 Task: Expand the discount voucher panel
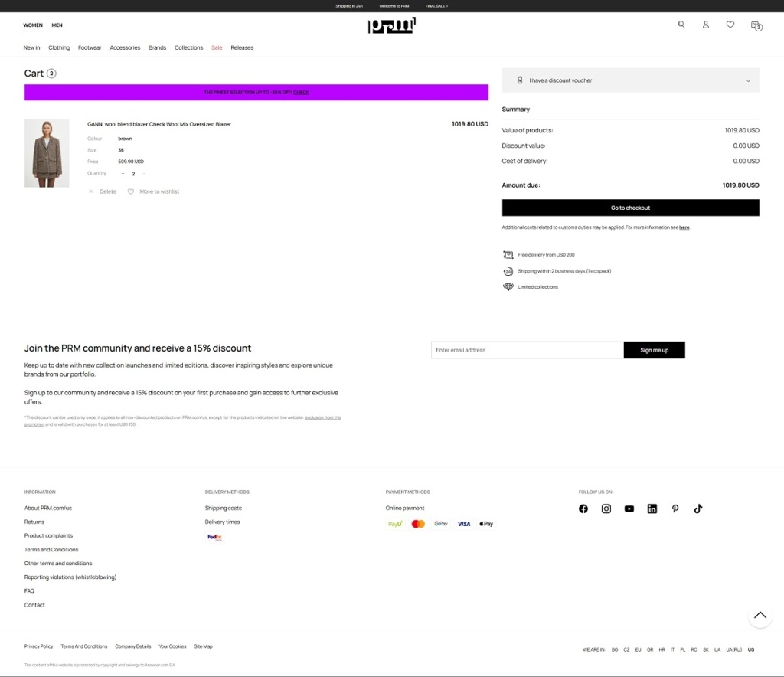click(630, 80)
